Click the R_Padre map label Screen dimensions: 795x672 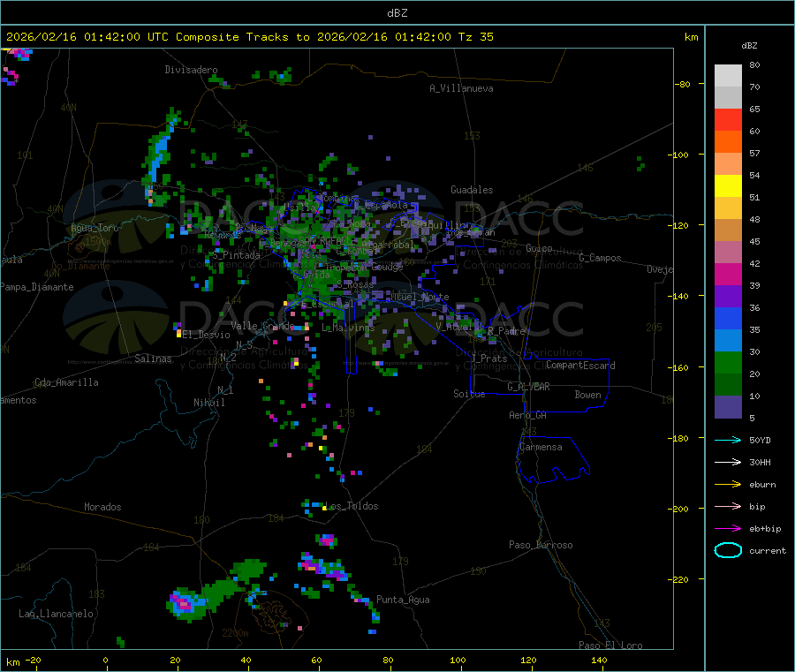(506, 331)
